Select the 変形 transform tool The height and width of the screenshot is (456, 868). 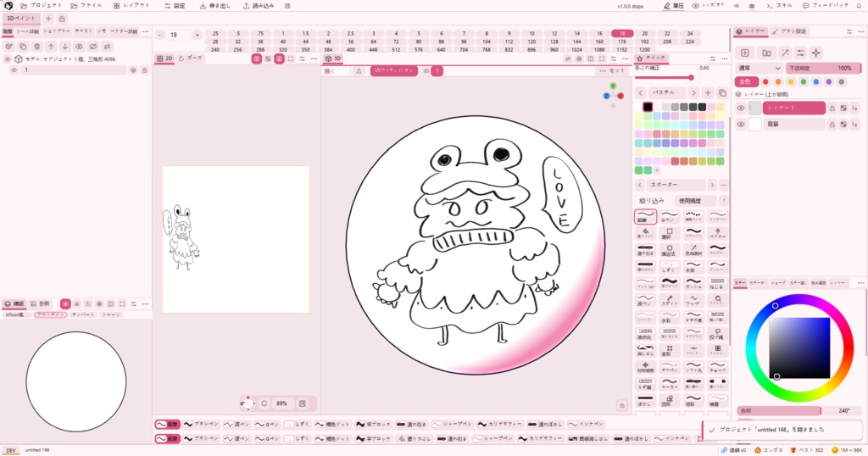pyautogui.click(x=670, y=350)
